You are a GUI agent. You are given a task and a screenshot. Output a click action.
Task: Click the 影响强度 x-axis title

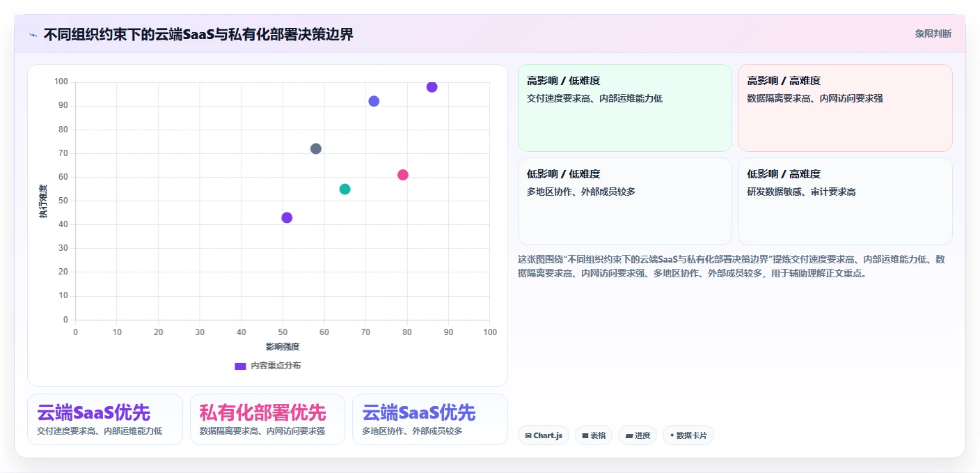pyautogui.click(x=283, y=347)
